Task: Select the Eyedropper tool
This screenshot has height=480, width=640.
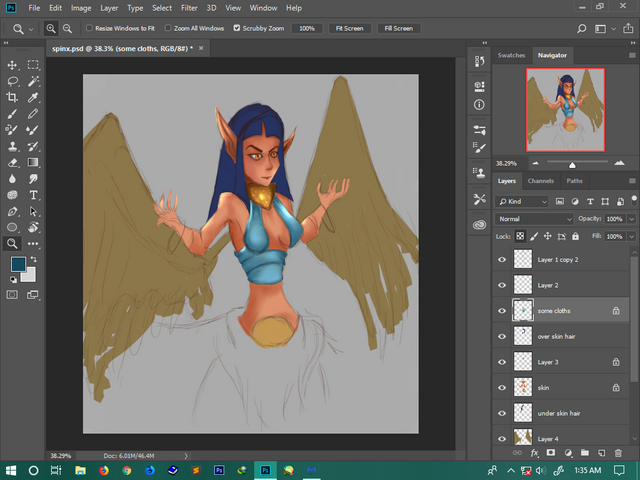Action: [33, 97]
